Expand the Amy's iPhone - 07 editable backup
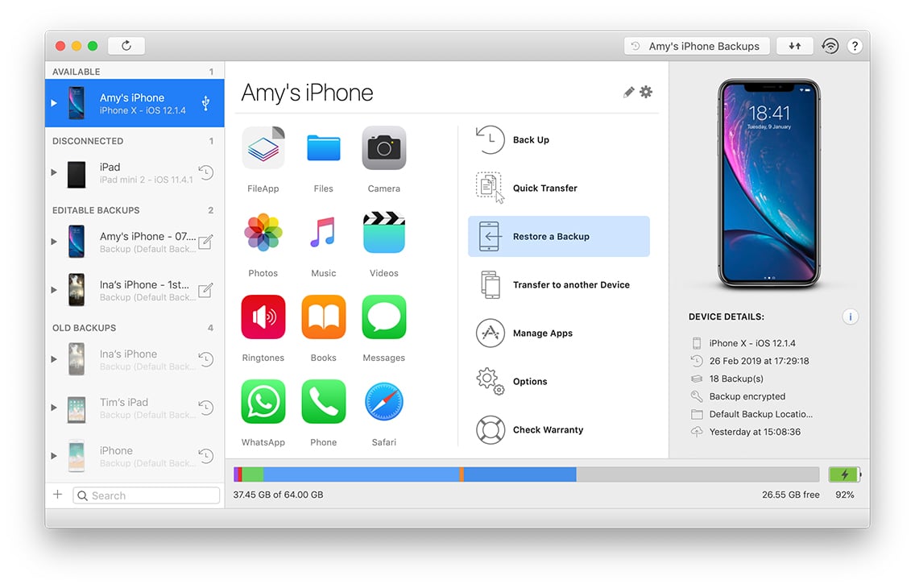This screenshot has width=915, height=588. coord(54,242)
